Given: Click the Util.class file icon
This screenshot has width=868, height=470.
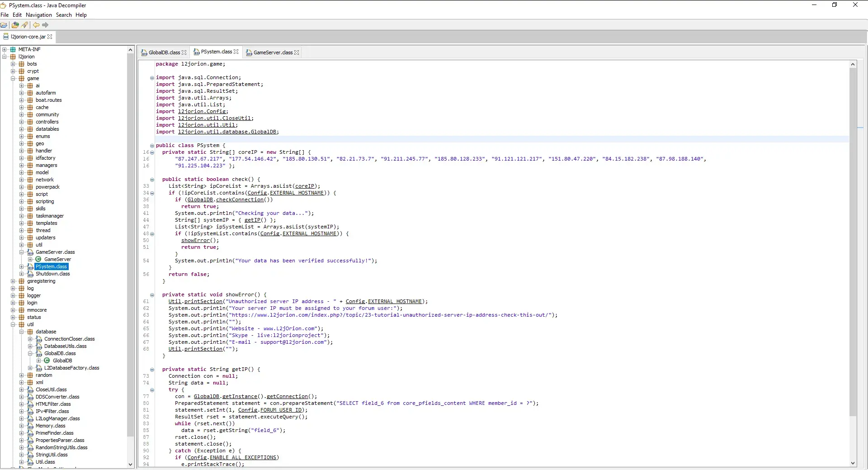Looking at the screenshot, I should coord(30,462).
